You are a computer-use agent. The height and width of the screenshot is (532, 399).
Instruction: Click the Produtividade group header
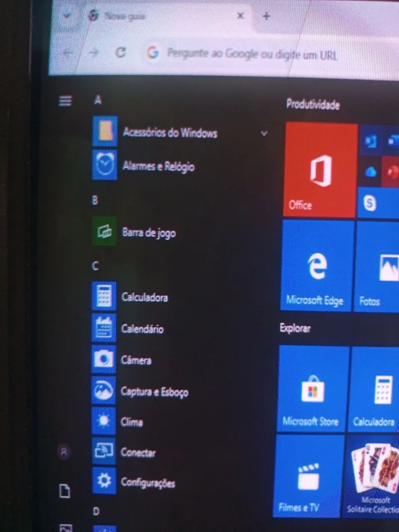tap(313, 104)
